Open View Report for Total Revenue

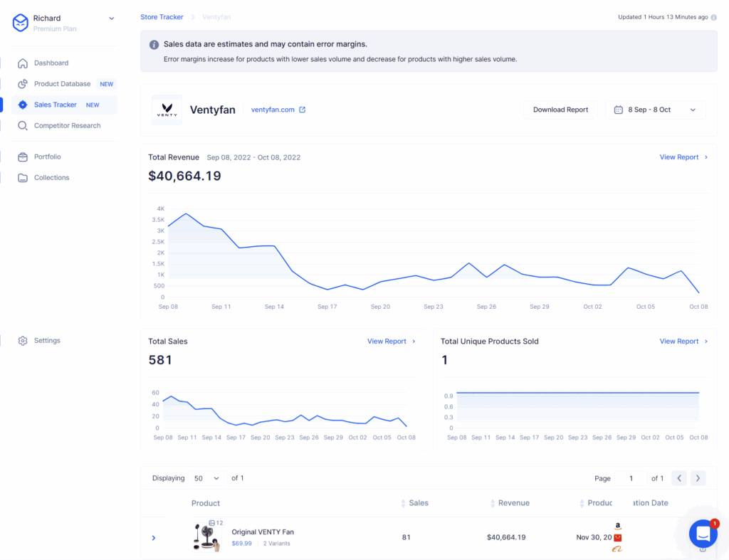pos(683,157)
